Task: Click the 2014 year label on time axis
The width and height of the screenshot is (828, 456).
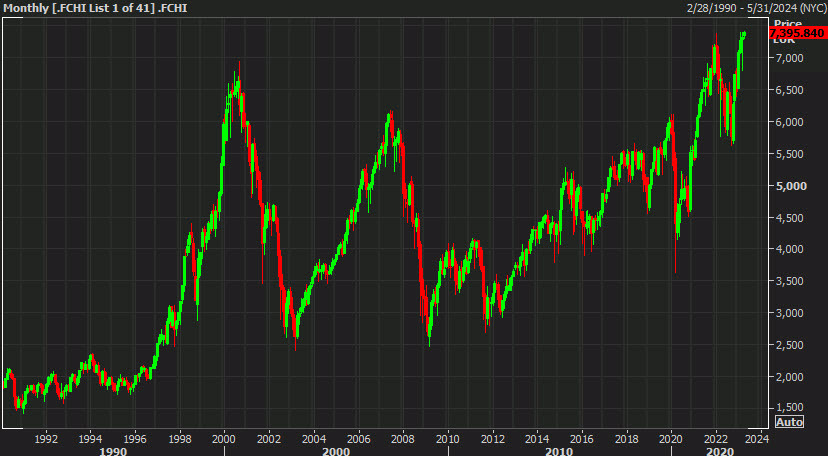Action: [x=537, y=438]
